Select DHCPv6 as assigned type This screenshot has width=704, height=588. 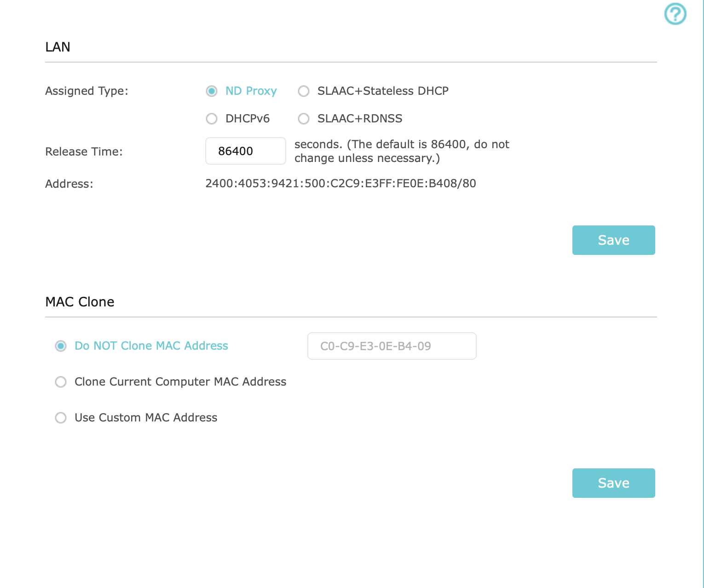(212, 119)
